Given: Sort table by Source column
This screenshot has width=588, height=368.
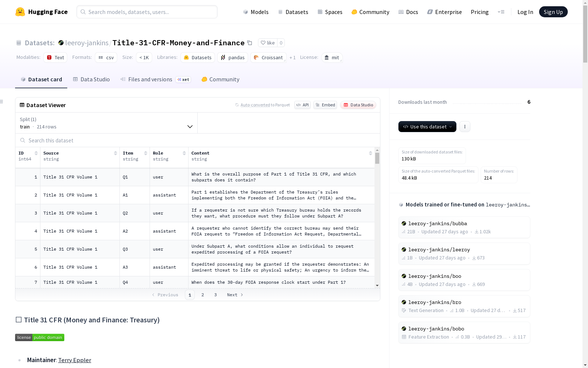Looking at the screenshot, I should [115, 153].
